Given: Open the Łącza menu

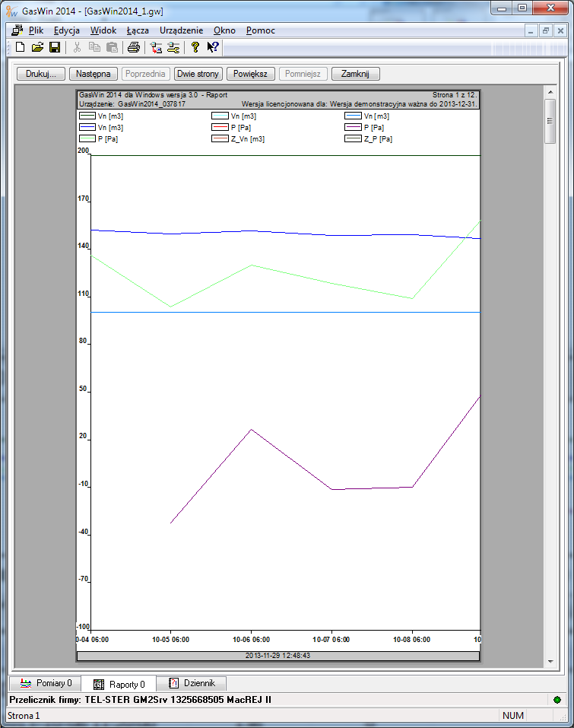Looking at the screenshot, I should [x=138, y=30].
